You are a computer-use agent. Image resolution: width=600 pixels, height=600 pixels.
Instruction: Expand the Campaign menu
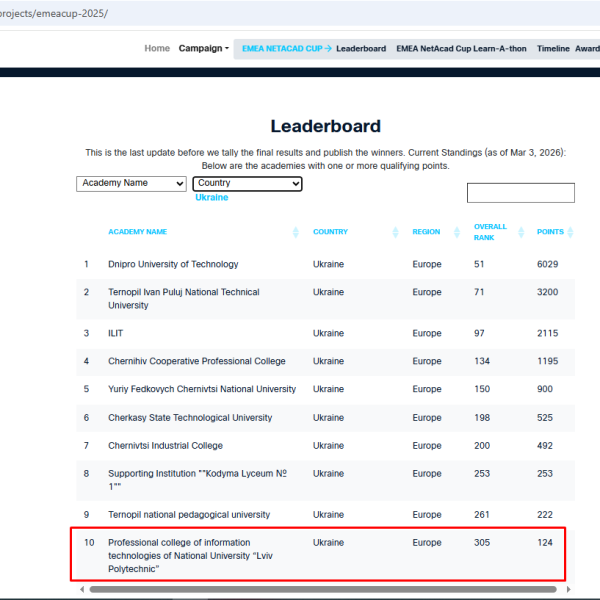[x=203, y=48]
